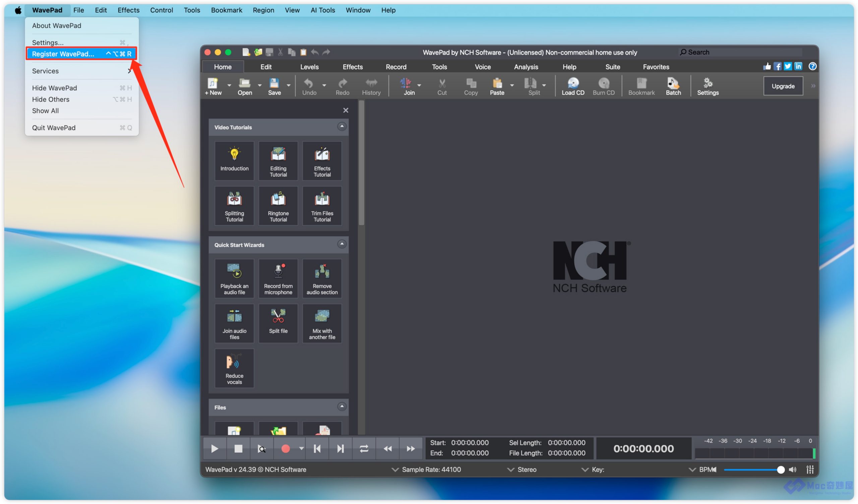This screenshot has height=504, width=858.
Task: Open the mixer levels icon in status bar
Action: [810, 470]
